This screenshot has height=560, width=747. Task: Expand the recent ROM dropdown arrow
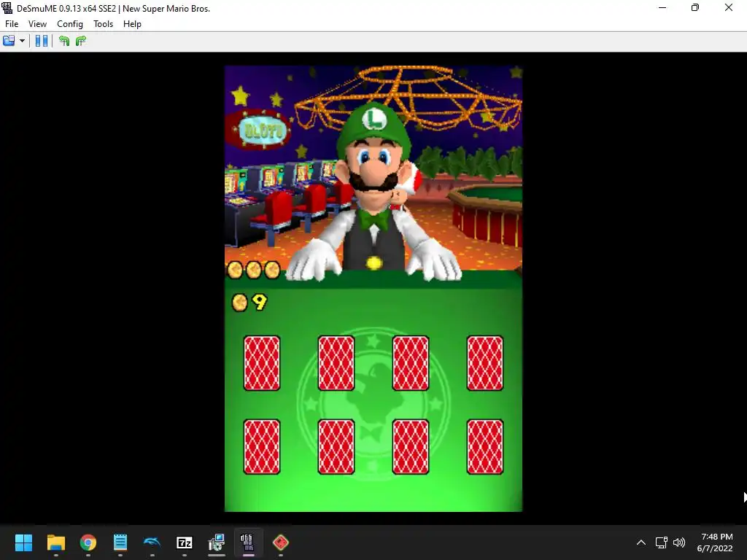[22, 41]
